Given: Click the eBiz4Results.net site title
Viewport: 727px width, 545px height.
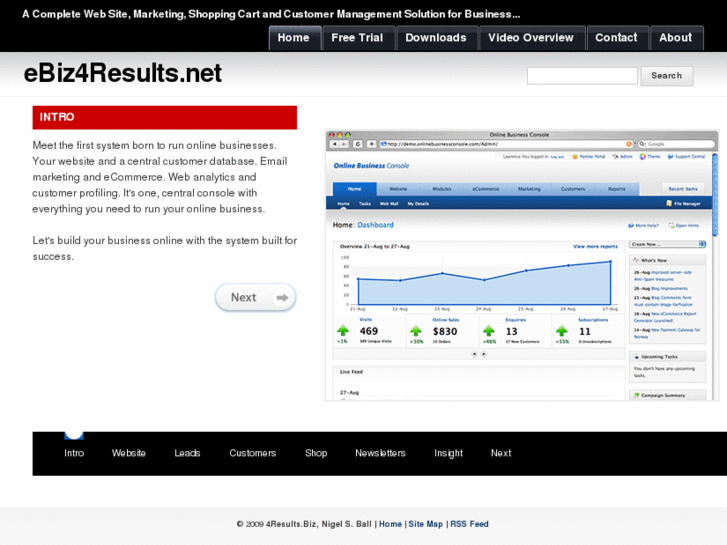Looking at the screenshot, I should tap(123, 73).
